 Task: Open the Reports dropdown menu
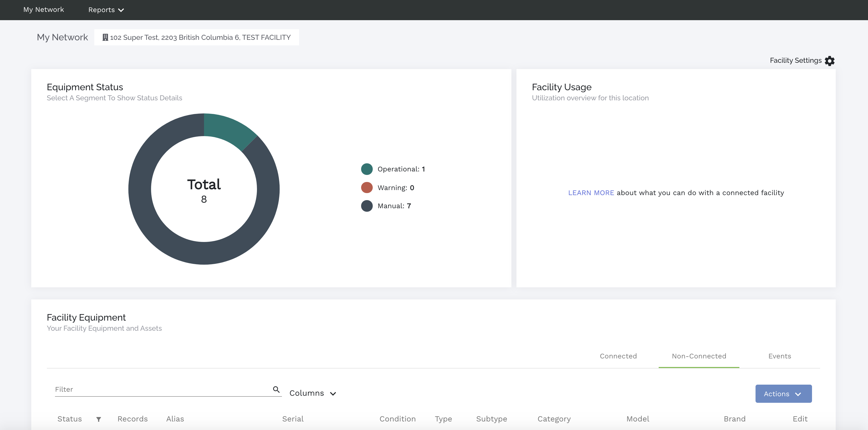point(106,10)
